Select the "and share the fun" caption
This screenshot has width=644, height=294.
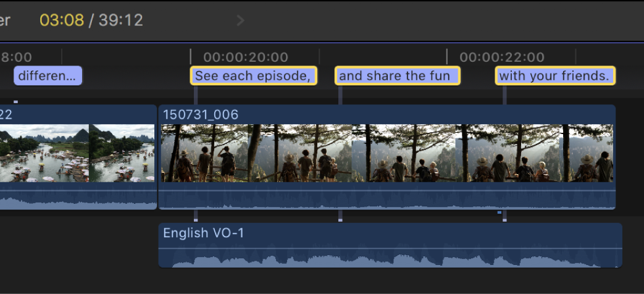(x=398, y=75)
